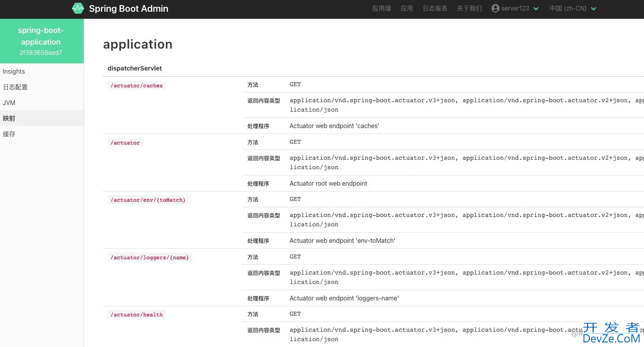Expand the server123 user dropdown chevron
Screen dimensions: 644x347
pos(536,9)
